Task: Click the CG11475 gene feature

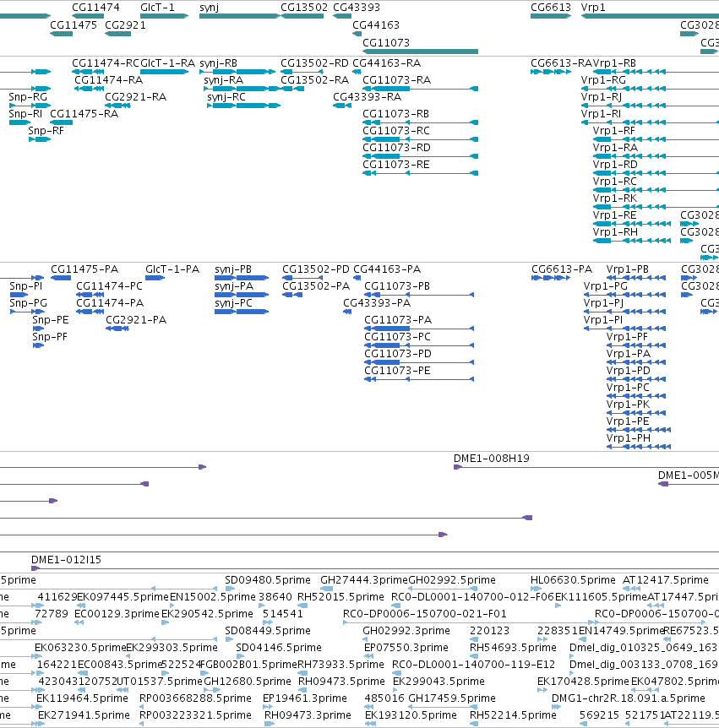Action: [62, 34]
